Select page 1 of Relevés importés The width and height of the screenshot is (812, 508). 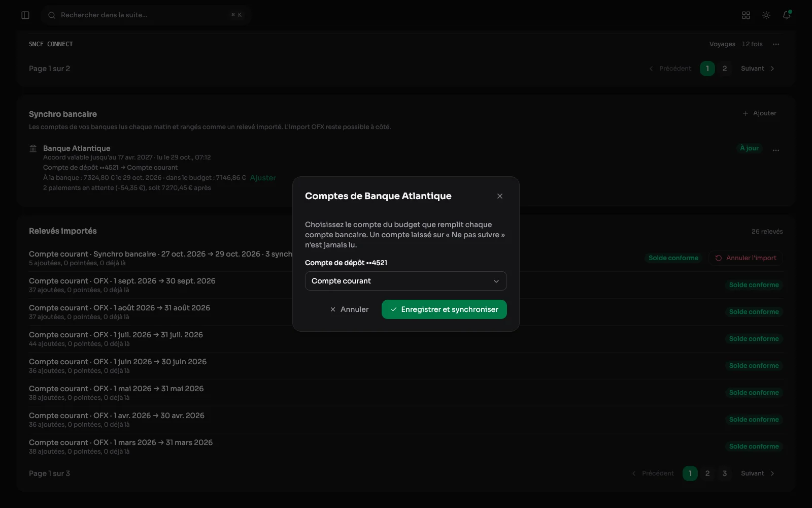pos(690,473)
